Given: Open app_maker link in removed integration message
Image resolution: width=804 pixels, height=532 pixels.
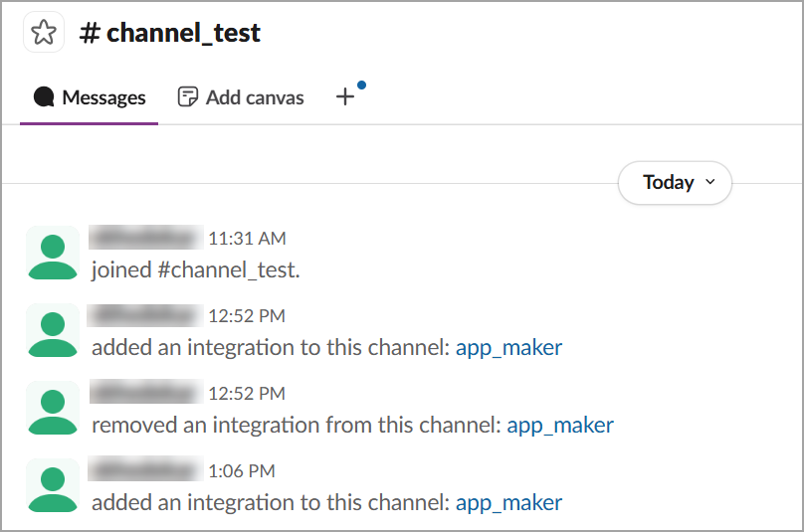Looking at the screenshot, I should pos(560,426).
